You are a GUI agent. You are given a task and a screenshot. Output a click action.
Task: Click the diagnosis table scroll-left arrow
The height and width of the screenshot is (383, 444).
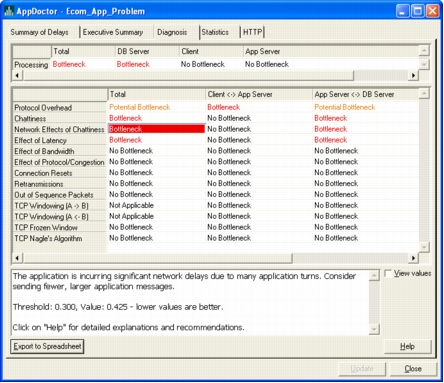click(x=17, y=258)
